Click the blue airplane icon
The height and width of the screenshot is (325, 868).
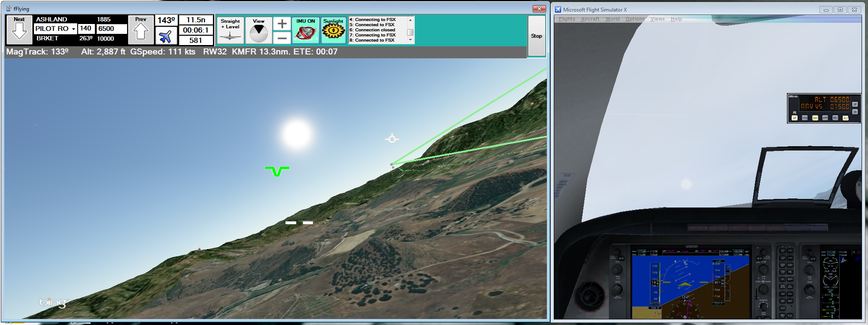click(166, 36)
